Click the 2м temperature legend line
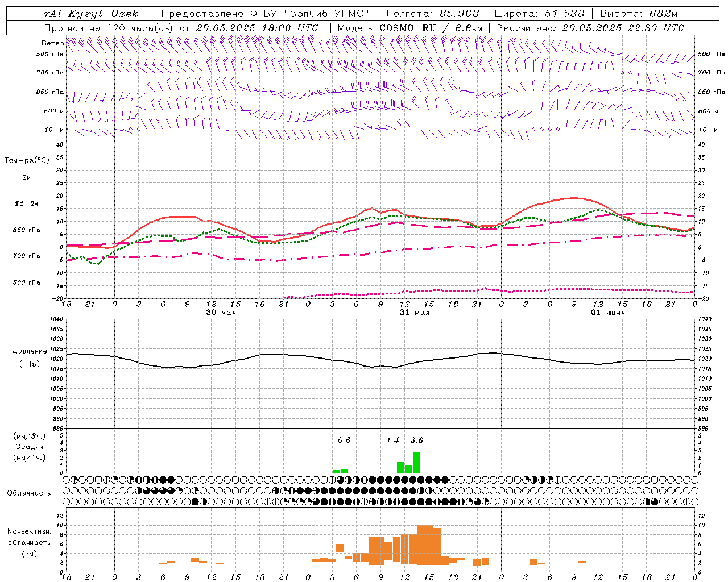 pyautogui.click(x=26, y=184)
